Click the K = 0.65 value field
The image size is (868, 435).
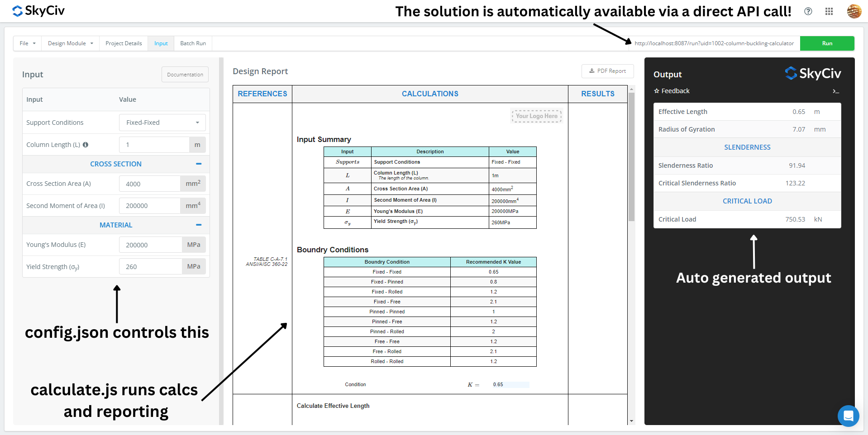[511, 385]
